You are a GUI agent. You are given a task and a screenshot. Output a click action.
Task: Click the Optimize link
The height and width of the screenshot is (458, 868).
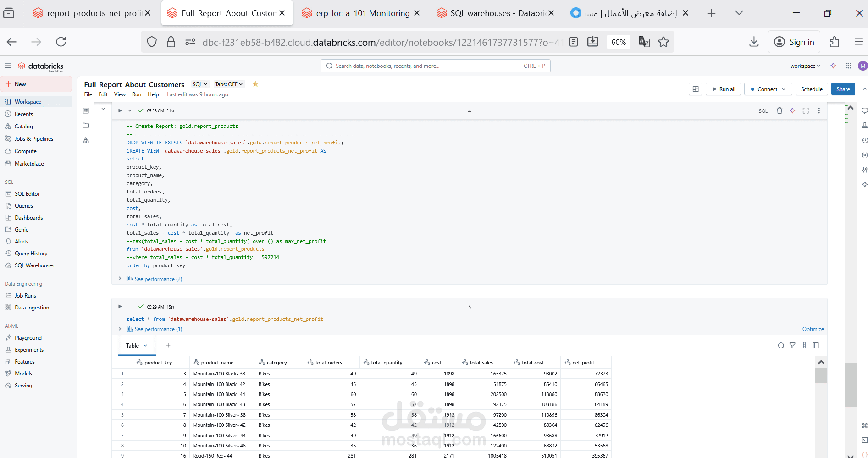tap(813, 329)
